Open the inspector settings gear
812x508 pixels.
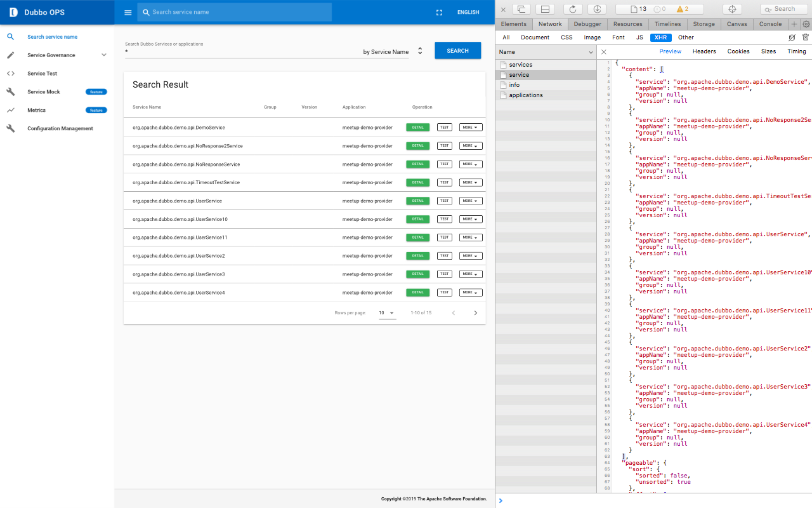[806, 24]
